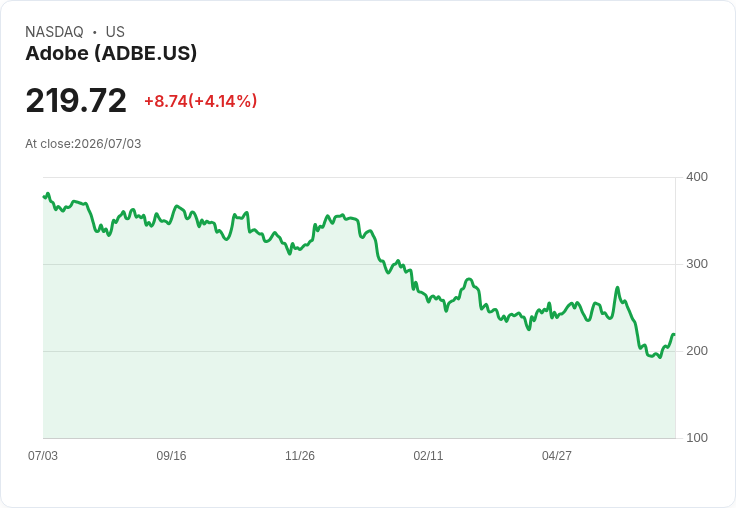Click the 100 y-axis label
The width and height of the screenshot is (736, 508).
click(x=697, y=438)
